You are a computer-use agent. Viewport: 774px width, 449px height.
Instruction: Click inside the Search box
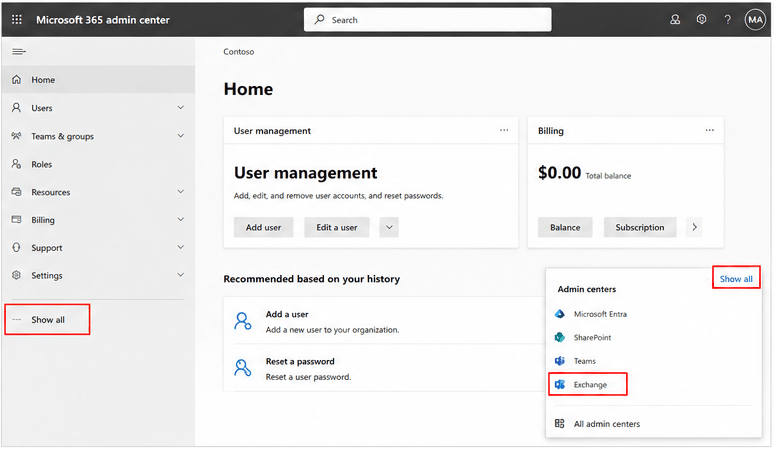pos(427,20)
